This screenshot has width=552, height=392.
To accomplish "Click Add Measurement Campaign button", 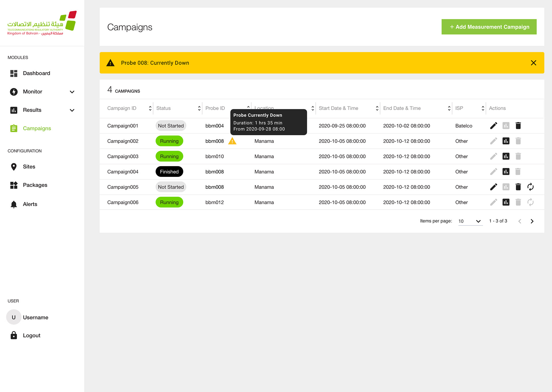I will tap(489, 27).
